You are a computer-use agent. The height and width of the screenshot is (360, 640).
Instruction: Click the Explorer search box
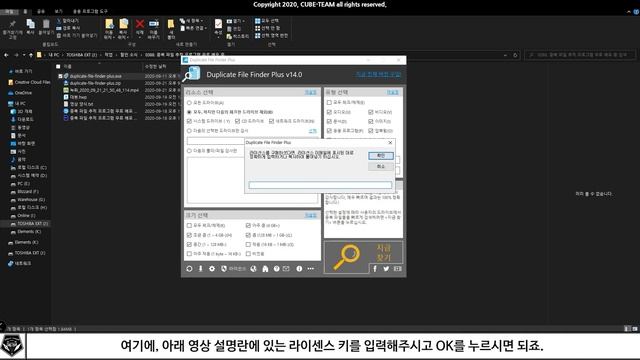pyautogui.click(x=580, y=55)
